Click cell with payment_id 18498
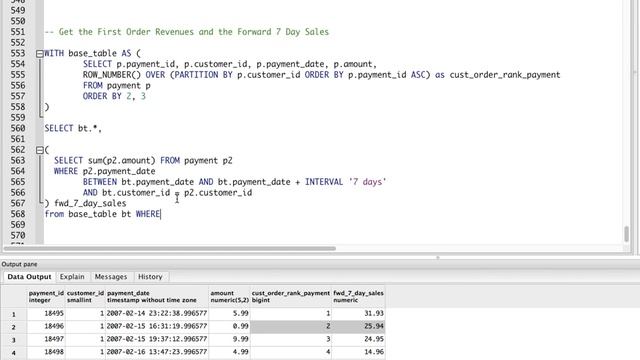This screenshot has width=640, height=360. tap(46, 352)
